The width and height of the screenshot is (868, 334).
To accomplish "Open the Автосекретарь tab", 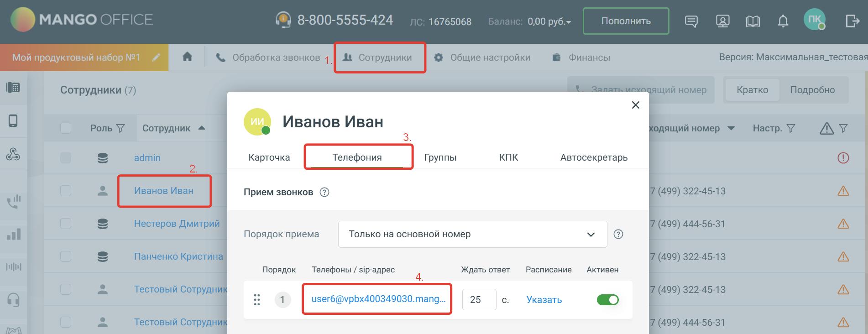I will pyautogui.click(x=594, y=157).
